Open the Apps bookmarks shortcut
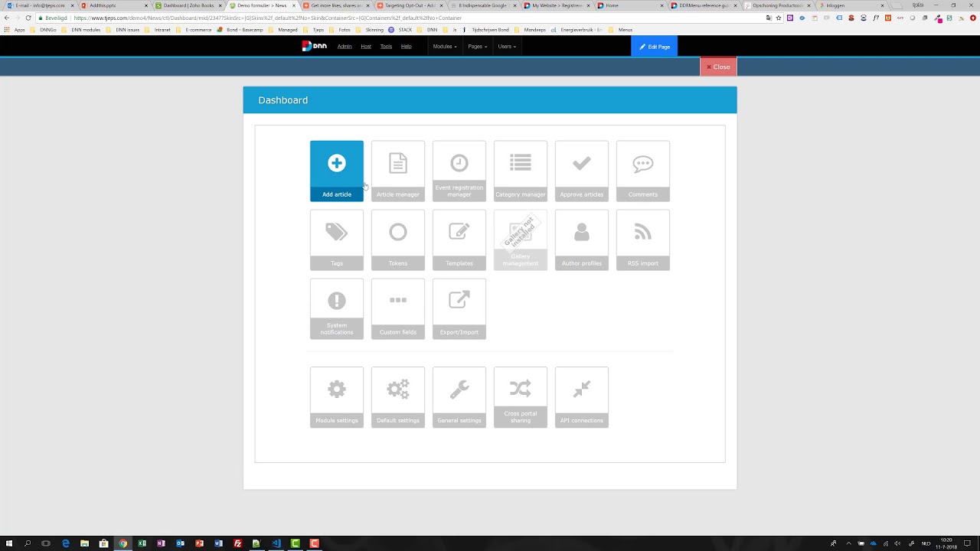980x551 pixels. point(15,30)
